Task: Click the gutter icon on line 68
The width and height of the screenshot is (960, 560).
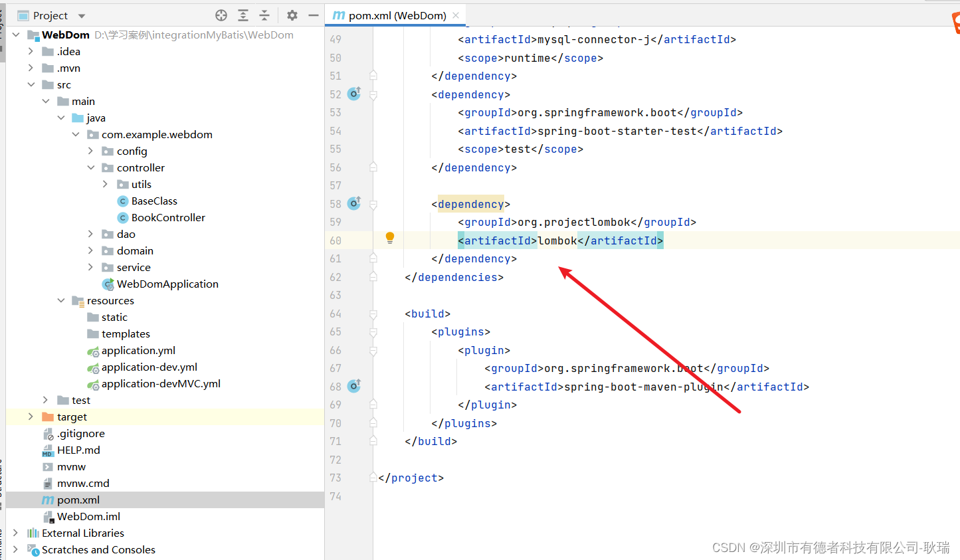Action: (355, 386)
